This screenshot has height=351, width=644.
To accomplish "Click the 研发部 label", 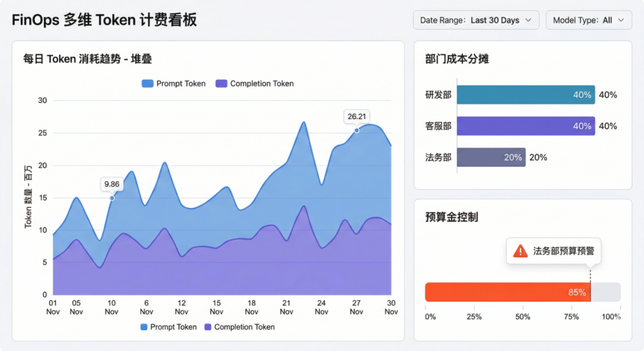I will click(438, 95).
